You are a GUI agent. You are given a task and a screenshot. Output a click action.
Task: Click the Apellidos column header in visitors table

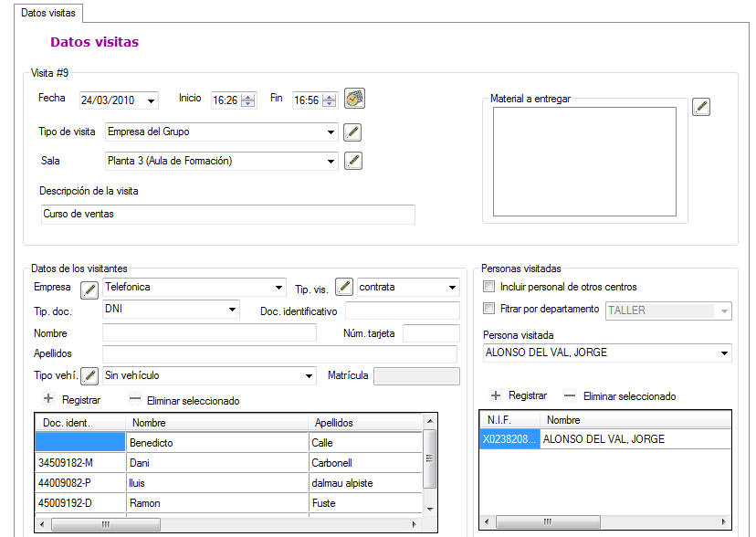click(x=365, y=423)
